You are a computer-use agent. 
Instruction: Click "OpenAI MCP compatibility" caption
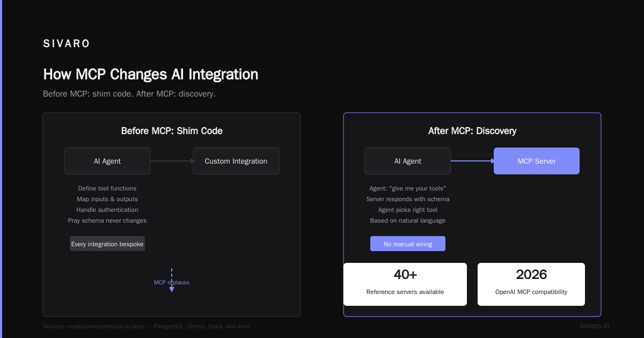pos(531,292)
